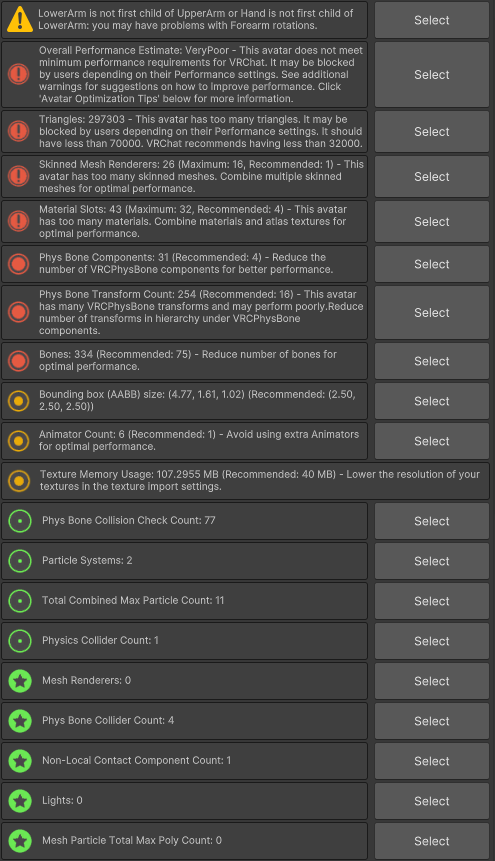Screen dimensions: 495x861
Task: Select Total Combined Max Particle Count items
Action: [432, 601]
